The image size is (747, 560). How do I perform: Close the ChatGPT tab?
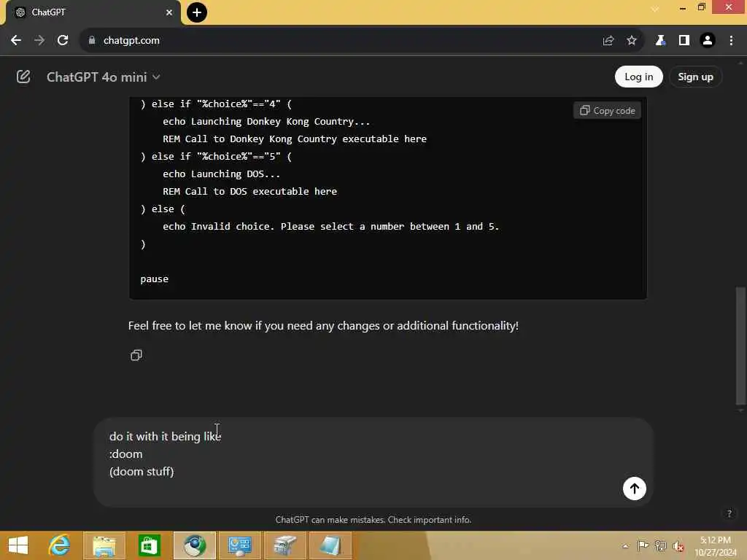point(169,12)
